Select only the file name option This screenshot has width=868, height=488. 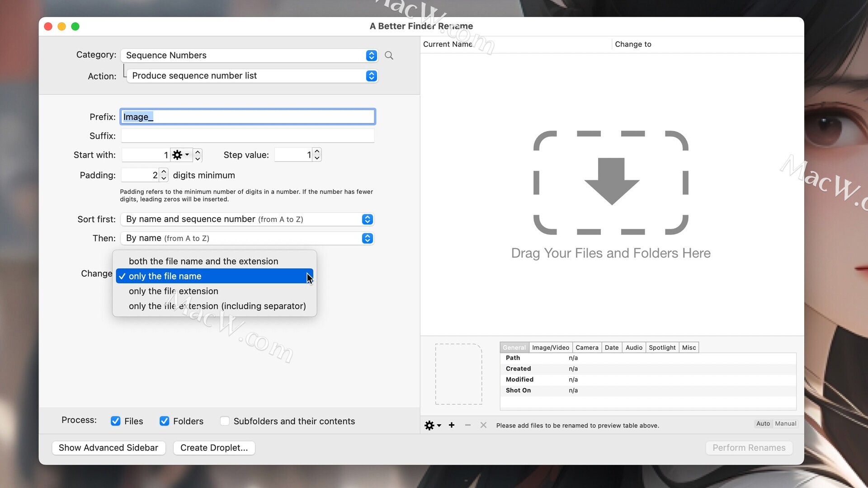[215, 276]
